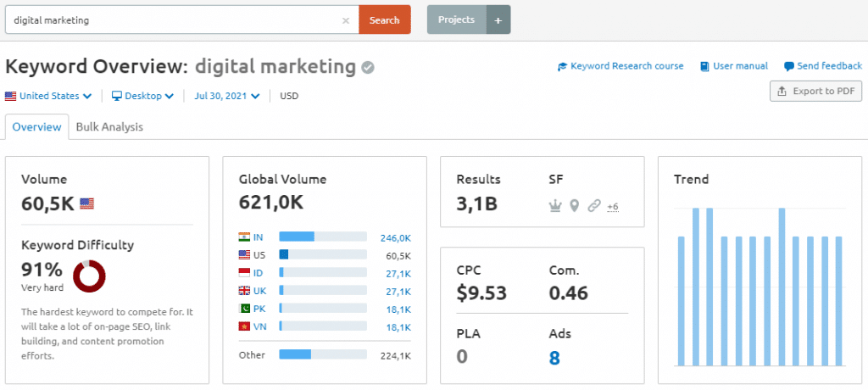This screenshot has height=390, width=868.
Task: Click the UK country link
Action: click(259, 291)
